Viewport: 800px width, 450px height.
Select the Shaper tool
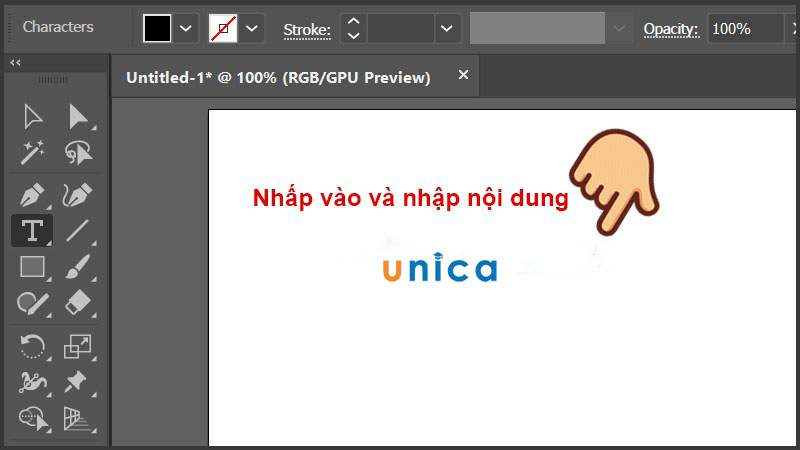point(33,304)
